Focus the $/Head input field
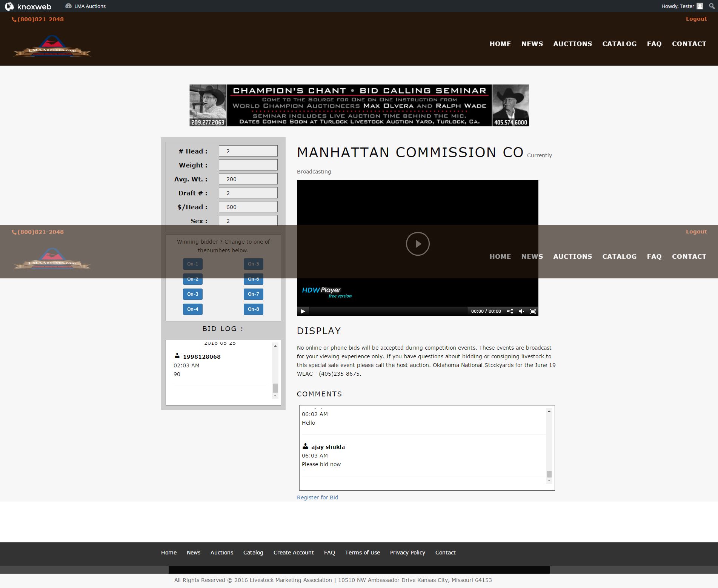The image size is (718, 588). pos(248,207)
